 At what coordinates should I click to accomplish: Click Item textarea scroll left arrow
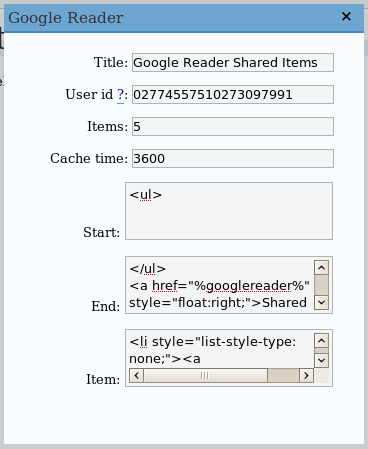[x=136, y=375]
